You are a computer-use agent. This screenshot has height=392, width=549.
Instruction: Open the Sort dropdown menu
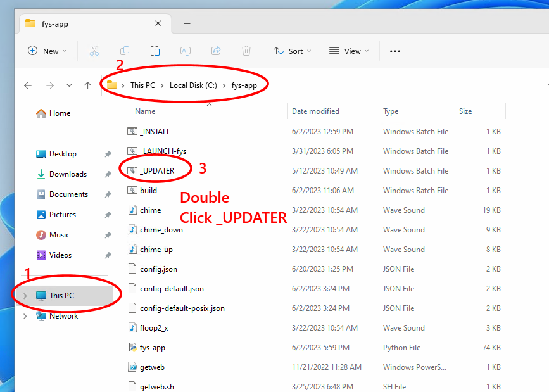coord(293,51)
